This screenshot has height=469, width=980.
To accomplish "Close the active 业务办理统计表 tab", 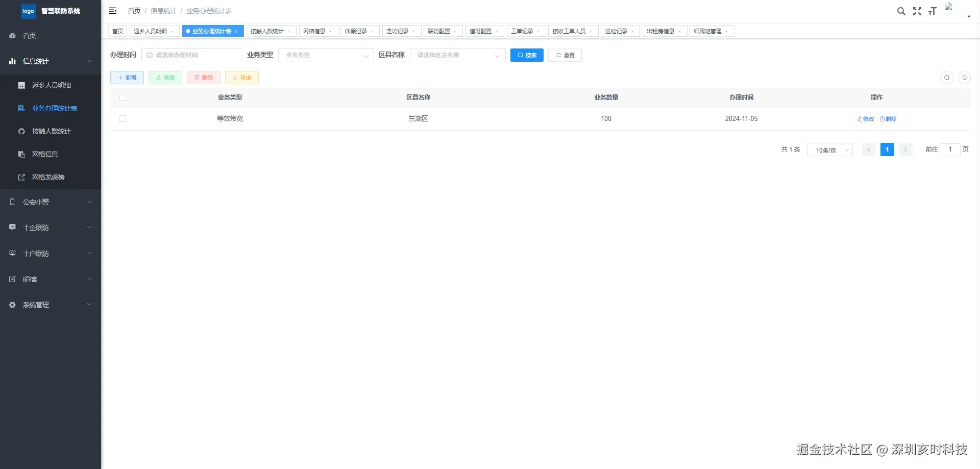I will [236, 32].
